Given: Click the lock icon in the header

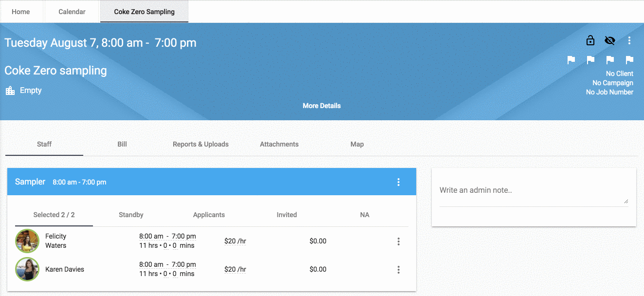Looking at the screenshot, I should point(590,40).
